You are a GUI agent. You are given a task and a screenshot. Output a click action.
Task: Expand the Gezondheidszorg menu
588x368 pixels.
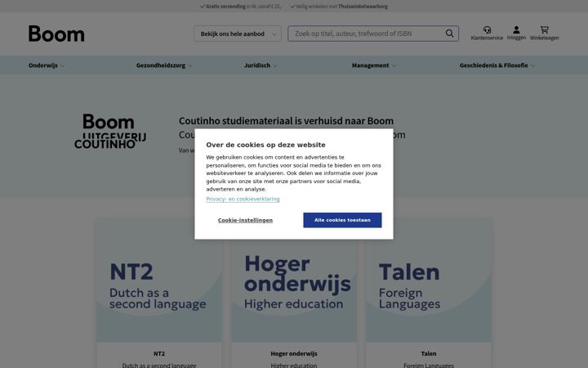(x=164, y=65)
